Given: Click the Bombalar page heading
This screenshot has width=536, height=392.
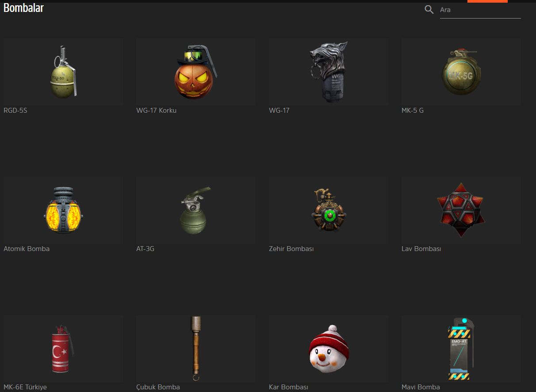Looking at the screenshot, I should tap(23, 8).
